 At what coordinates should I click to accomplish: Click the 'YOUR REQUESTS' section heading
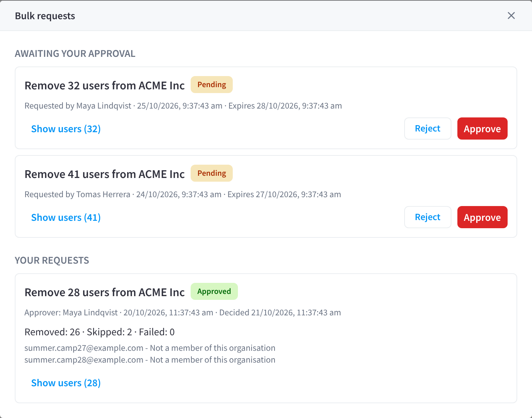[x=52, y=260]
